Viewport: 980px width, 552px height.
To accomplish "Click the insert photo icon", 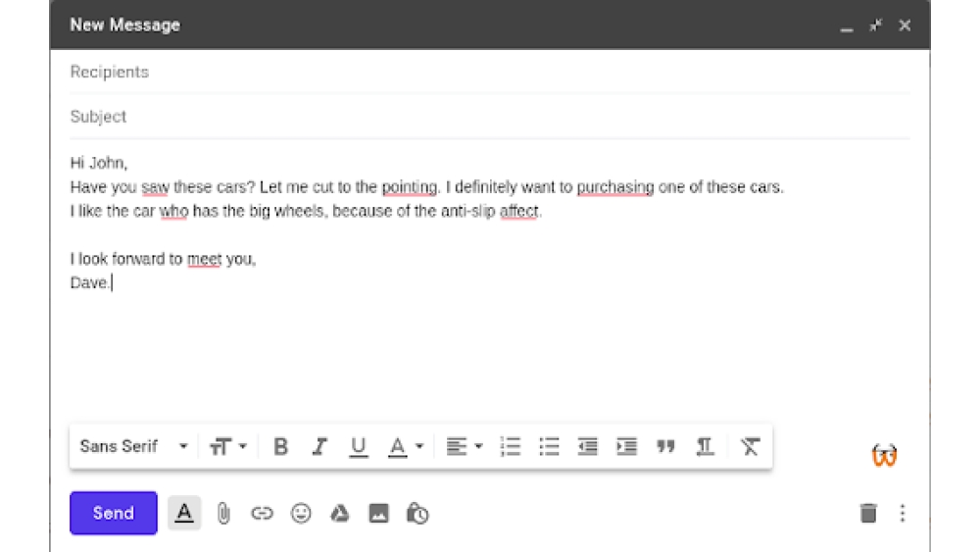I will 378,513.
